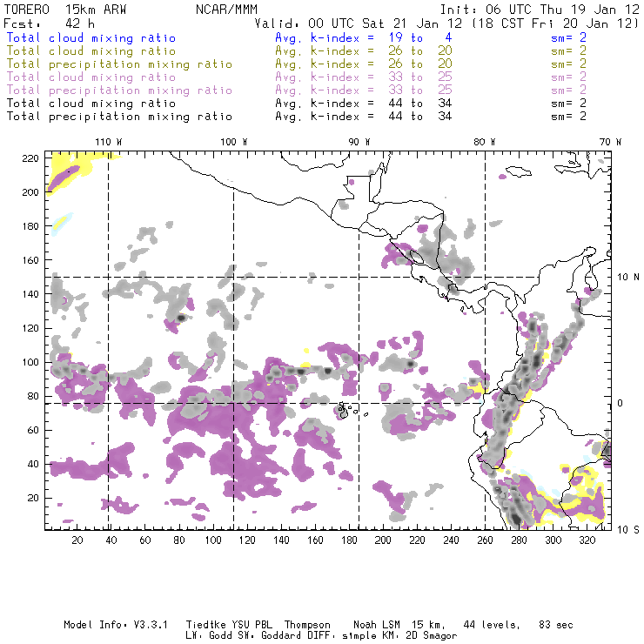The width and height of the screenshot is (644, 644).
Task: Click the 'Fcst: 42 h' forecast hour
Action: pyautogui.click(x=50, y=23)
